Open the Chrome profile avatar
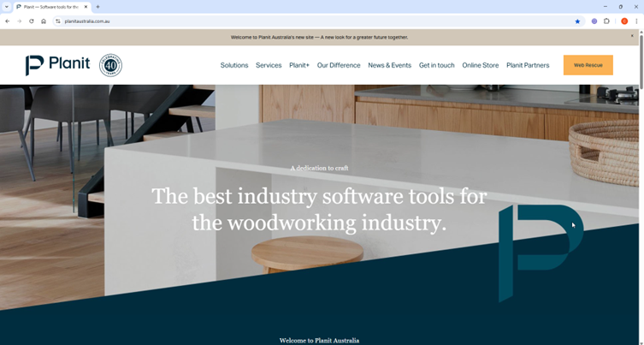This screenshot has height=345, width=644. (624, 21)
